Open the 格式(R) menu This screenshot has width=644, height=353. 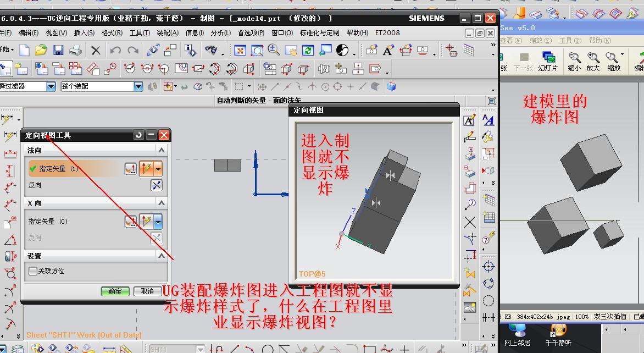click(x=112, y=33)
